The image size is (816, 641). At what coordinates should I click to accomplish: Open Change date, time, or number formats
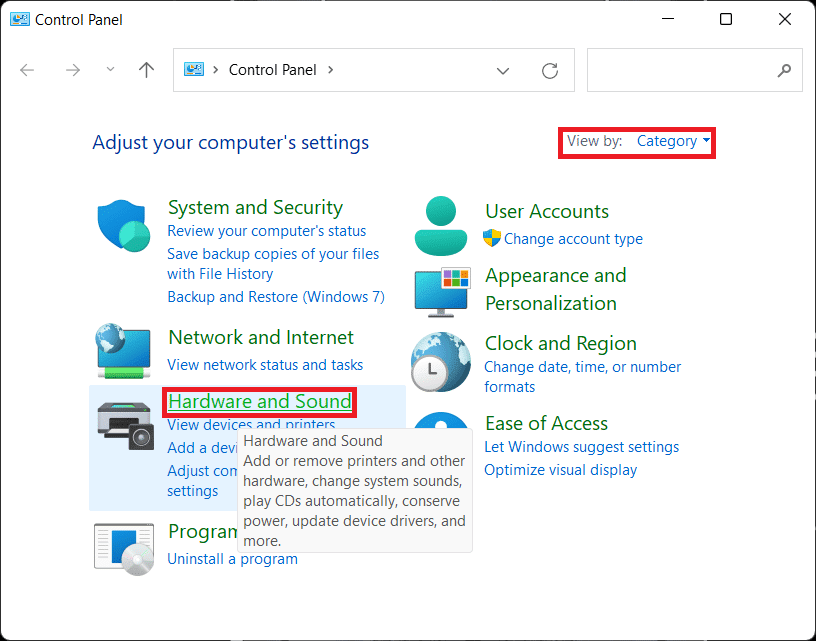(582, 377)
